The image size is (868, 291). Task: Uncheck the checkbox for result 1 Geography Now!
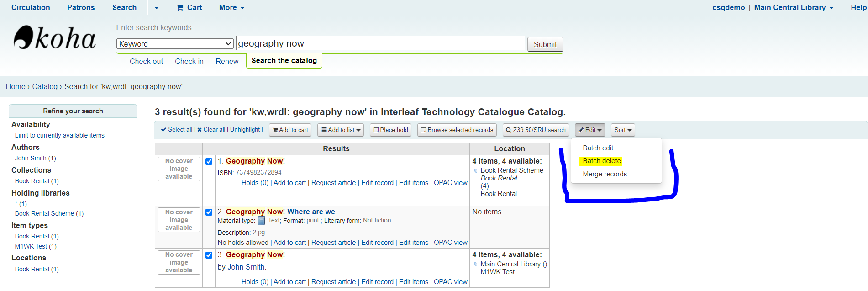tap(209, 161)
